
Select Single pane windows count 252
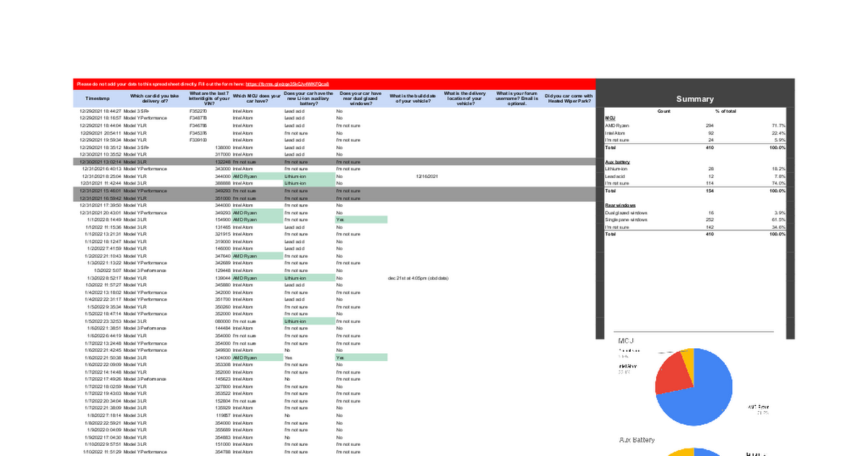709,220
